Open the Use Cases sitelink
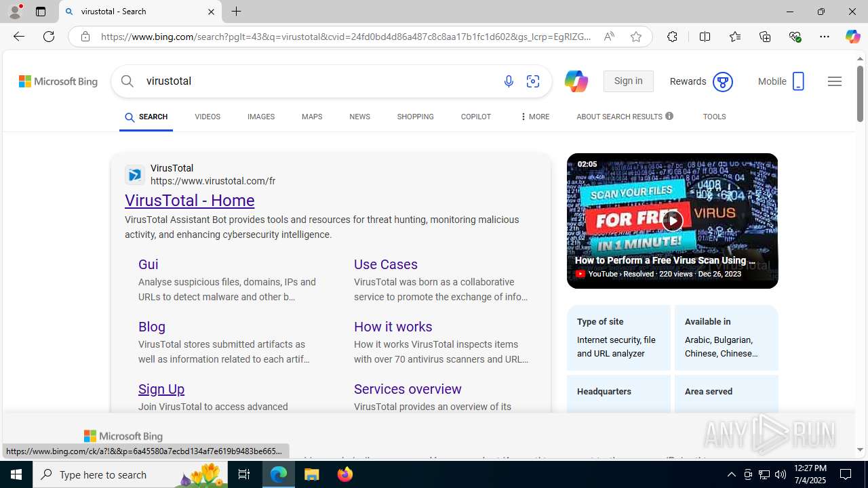The height and width of the screenshot is (488, 868). 386,264
